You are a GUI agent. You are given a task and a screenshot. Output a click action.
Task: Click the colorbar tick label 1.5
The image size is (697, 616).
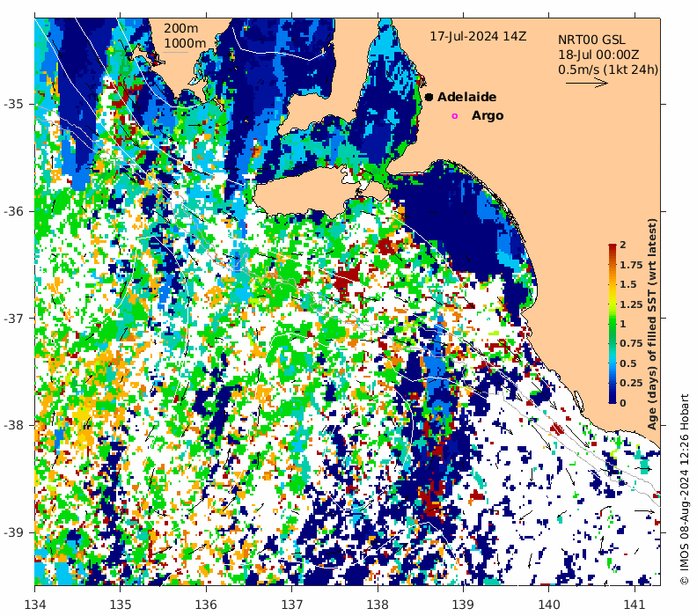coord(628,284)
